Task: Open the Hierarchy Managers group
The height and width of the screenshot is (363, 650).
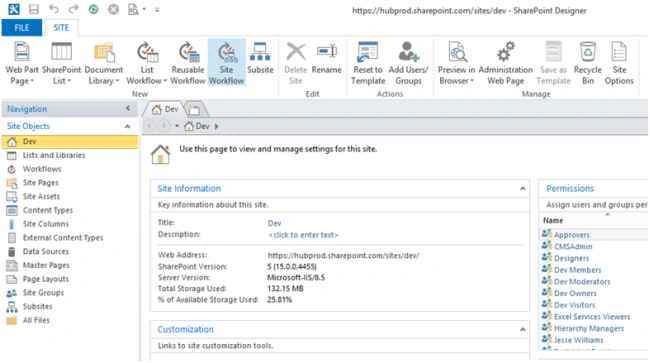Action: tap(589, 329)
